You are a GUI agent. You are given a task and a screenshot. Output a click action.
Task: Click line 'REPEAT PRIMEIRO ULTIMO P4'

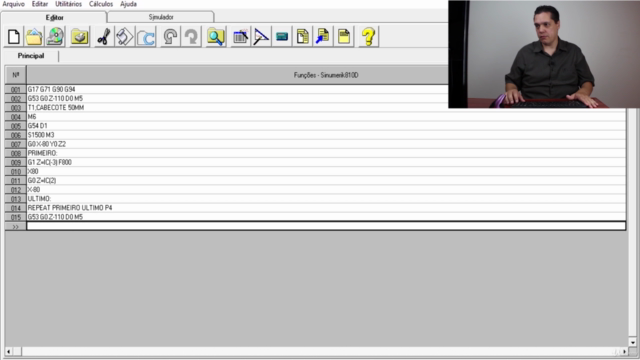[x=326, y=208]
